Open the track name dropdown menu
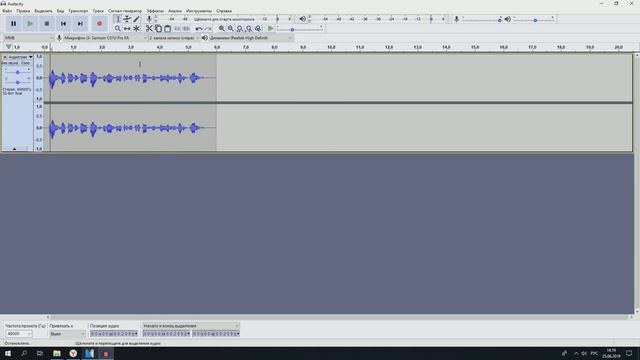This screenshot has width=640, height=360. coord(20,57)
